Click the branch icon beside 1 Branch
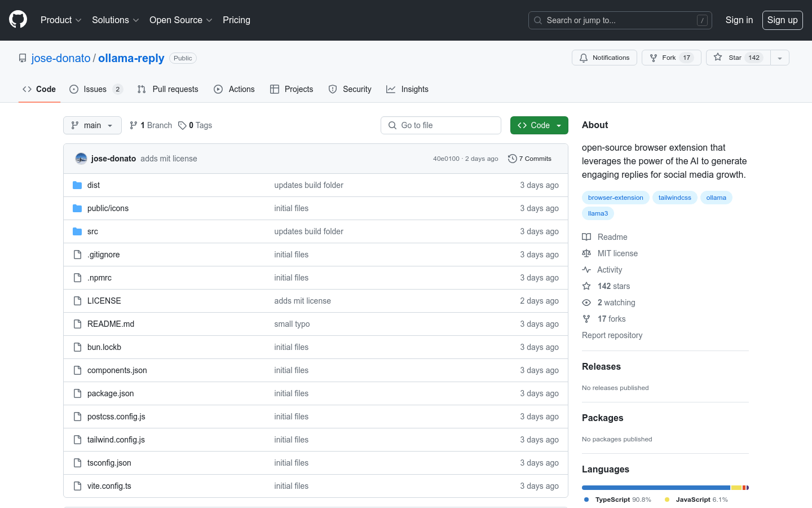Viewport: 812px width, 508px height. tap(134, 125)
